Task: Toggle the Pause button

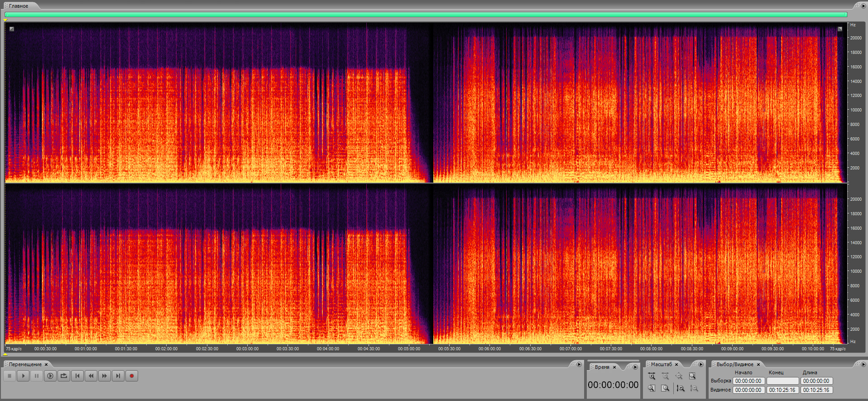Action: coord(37,376)
